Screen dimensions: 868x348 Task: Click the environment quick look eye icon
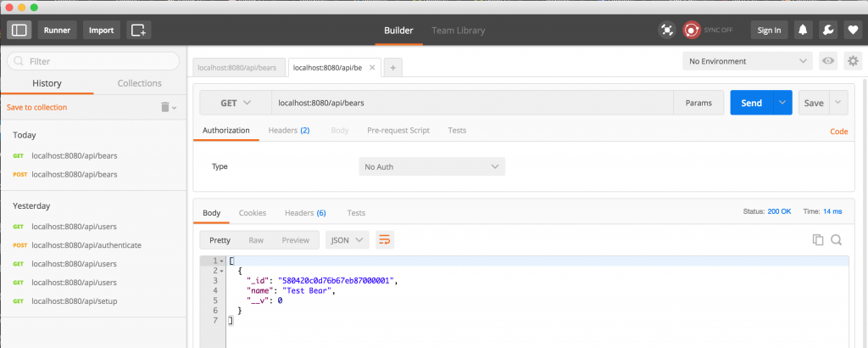(x=828, y=61)
